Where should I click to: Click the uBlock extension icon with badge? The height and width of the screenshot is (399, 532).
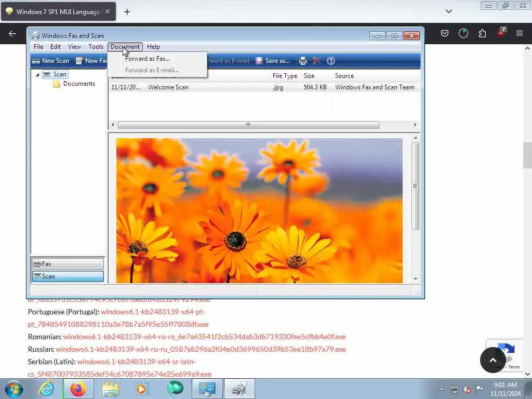[x=501, y=33]
